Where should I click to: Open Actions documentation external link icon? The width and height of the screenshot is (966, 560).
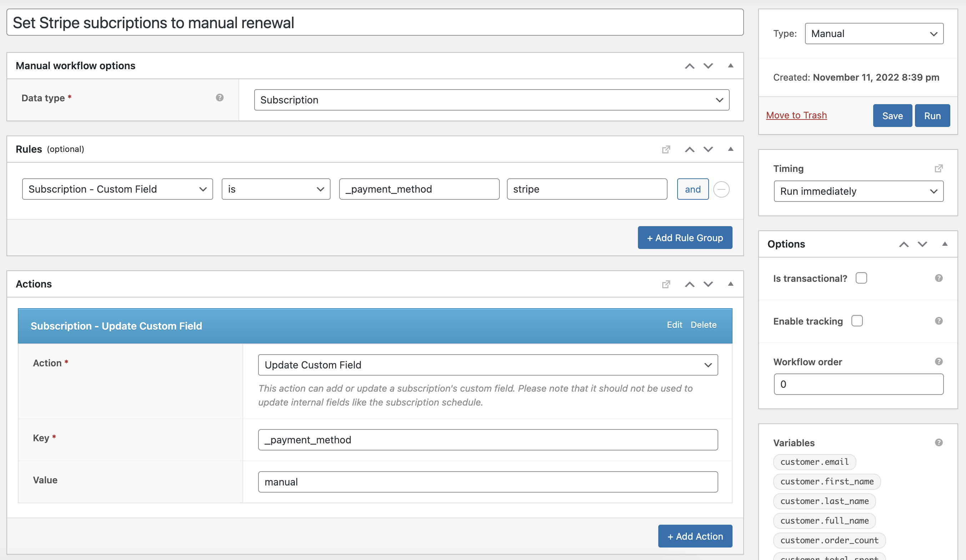(x=666, y=284)
